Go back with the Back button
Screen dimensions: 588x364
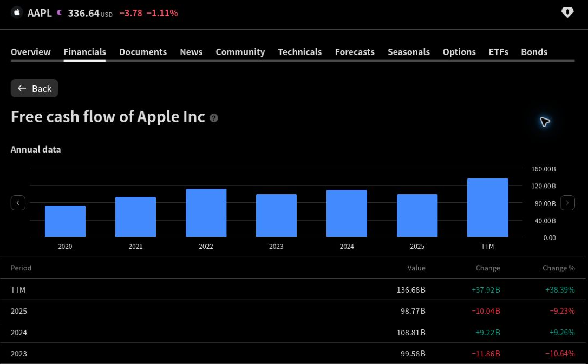coord(35,88)
